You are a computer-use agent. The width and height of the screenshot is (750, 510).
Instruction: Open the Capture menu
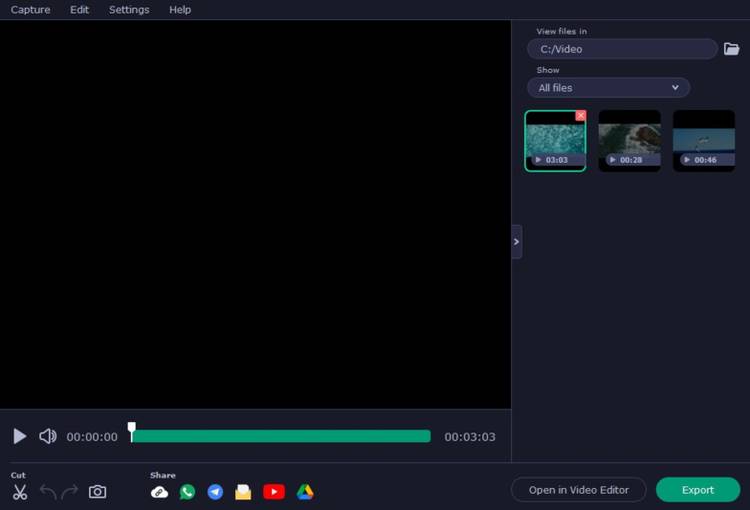pos(30,10)
